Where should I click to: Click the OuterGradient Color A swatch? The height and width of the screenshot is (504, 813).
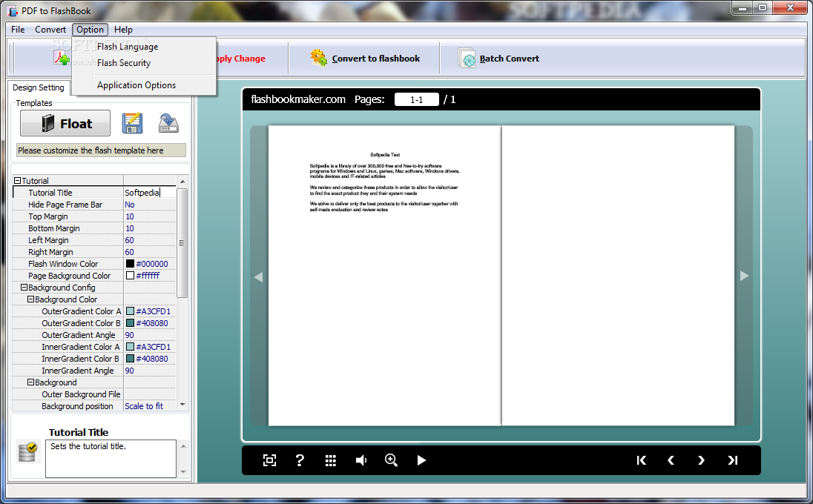tap(130, 311)
